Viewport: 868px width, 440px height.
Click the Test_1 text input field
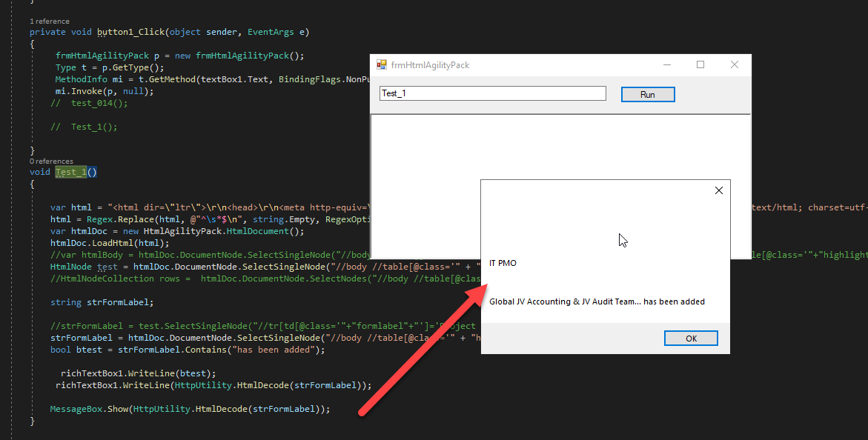coord(493,93)
